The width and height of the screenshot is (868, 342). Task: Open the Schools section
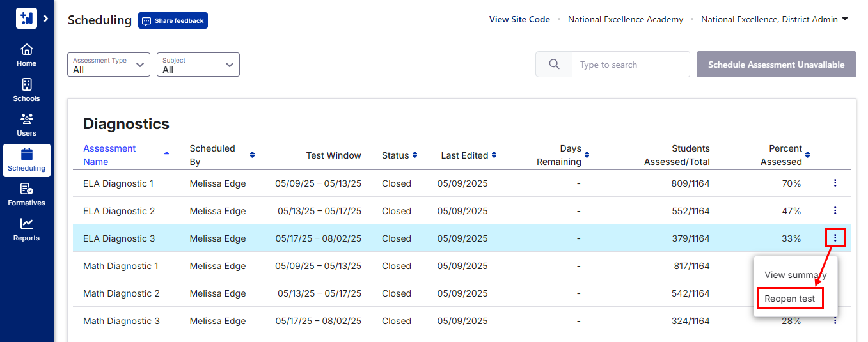[26, 90]
